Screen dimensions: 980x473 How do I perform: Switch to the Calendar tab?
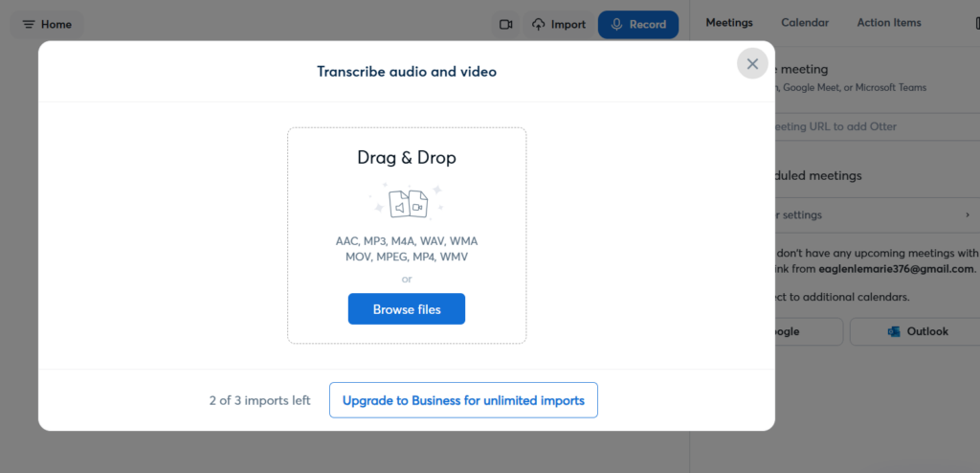pyautogui.click(x=804, y=23)
